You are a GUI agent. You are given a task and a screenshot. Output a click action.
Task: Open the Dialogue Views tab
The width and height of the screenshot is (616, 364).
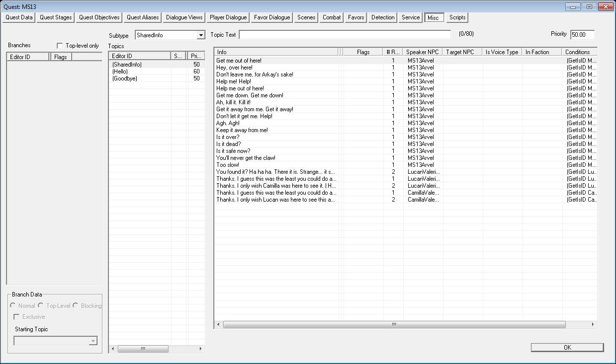point(184,17)
